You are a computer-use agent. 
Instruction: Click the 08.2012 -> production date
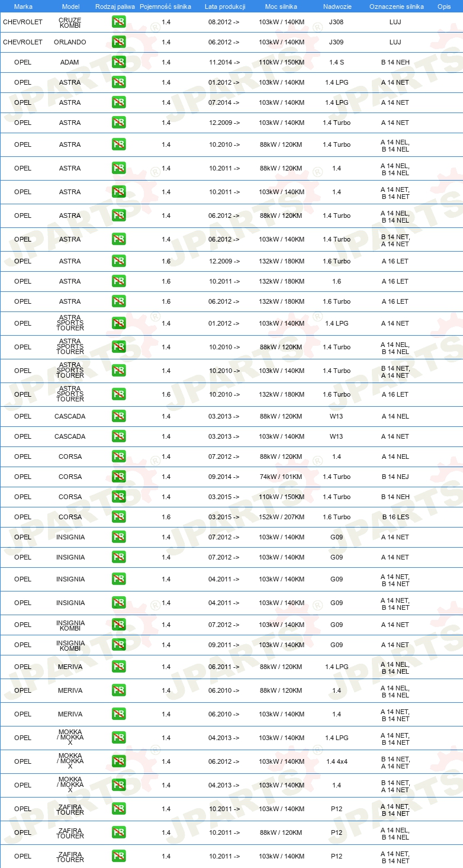click(224, 22)
